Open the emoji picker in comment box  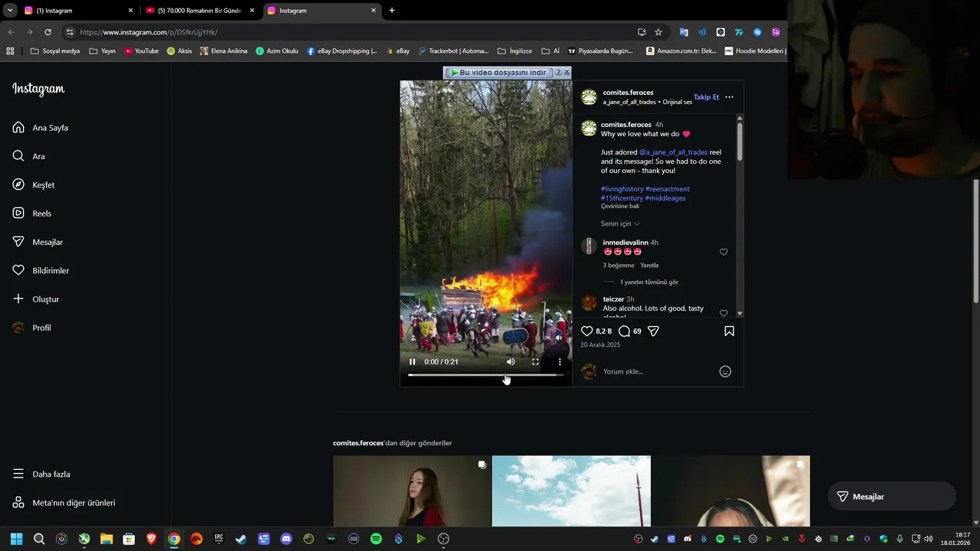click(x=725, y=371)
